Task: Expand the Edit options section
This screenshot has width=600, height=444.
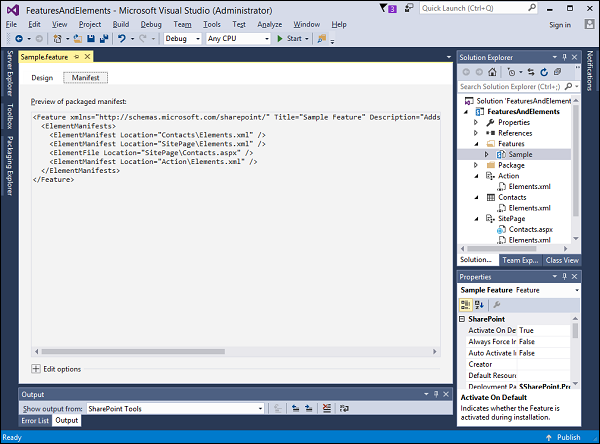Action: [x=37, y=369]
